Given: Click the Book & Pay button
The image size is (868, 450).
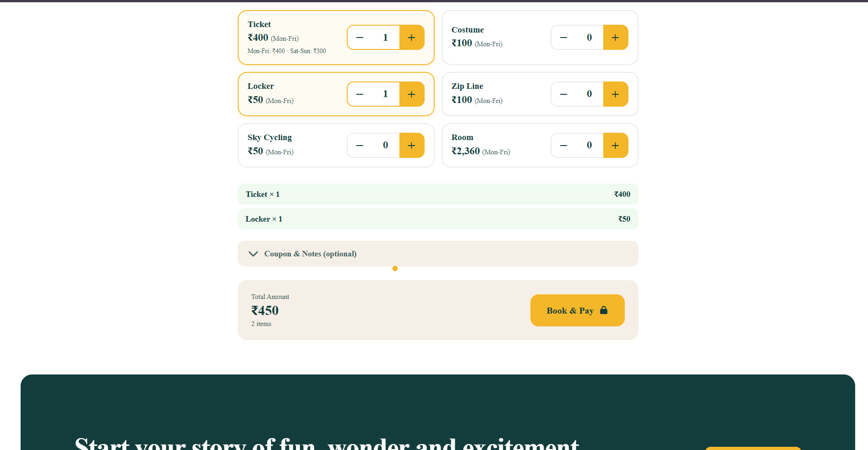Looking at the screenshot, I should [577, 310].
